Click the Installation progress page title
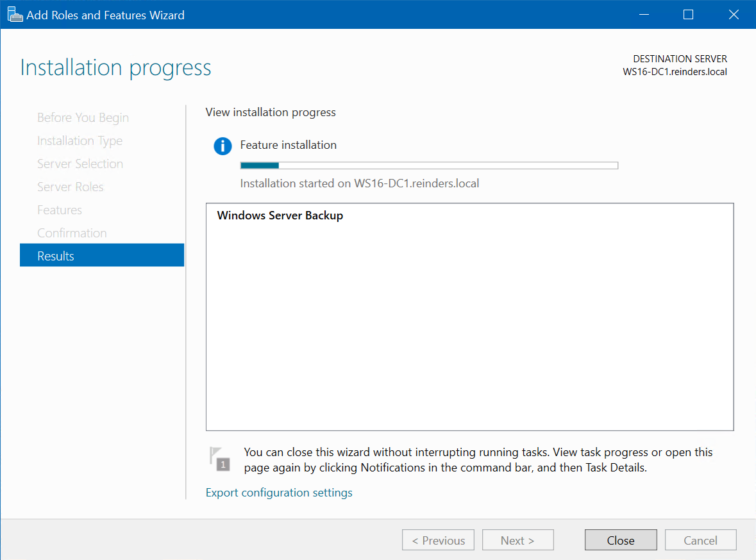756x560 pixels. click(x=115, y=67)
